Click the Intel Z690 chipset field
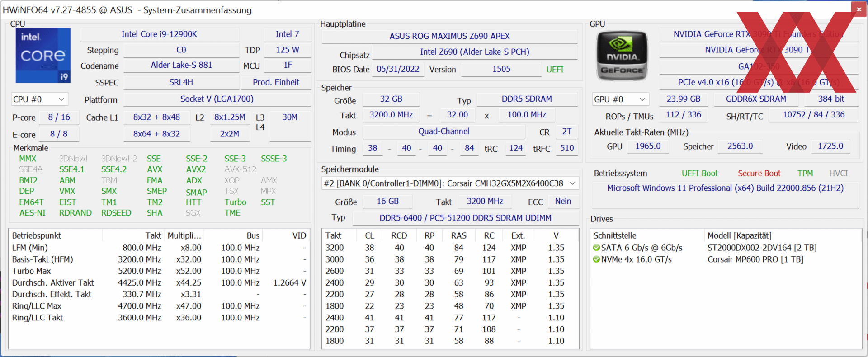 click(475, 52)
